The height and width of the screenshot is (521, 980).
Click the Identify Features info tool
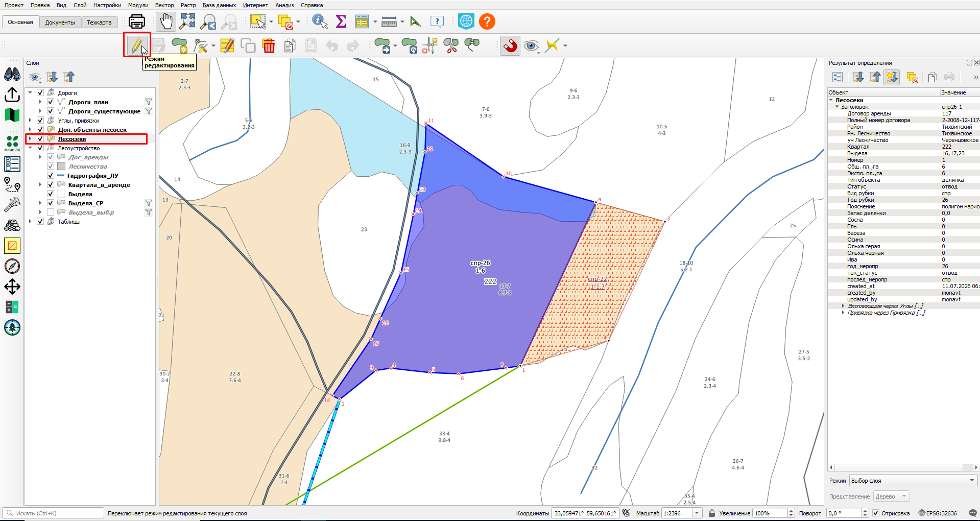pos(320,21)
